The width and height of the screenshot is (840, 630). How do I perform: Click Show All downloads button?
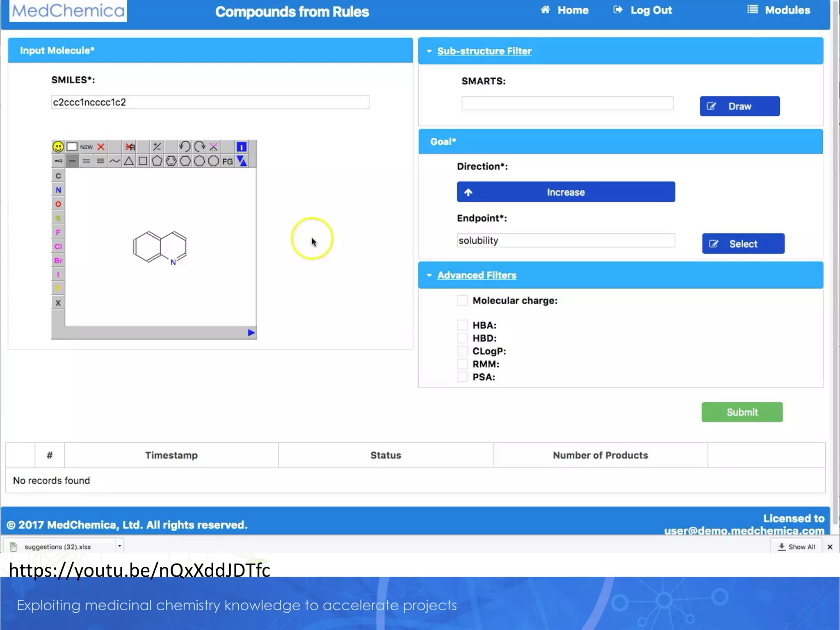[x=796, y=547]
